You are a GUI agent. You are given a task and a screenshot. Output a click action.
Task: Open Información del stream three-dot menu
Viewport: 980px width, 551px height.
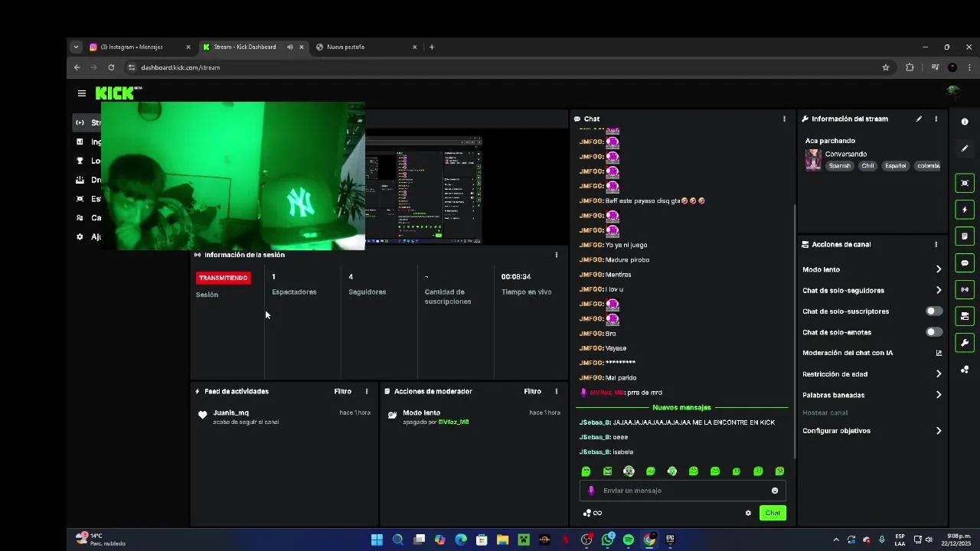[936, 119]
